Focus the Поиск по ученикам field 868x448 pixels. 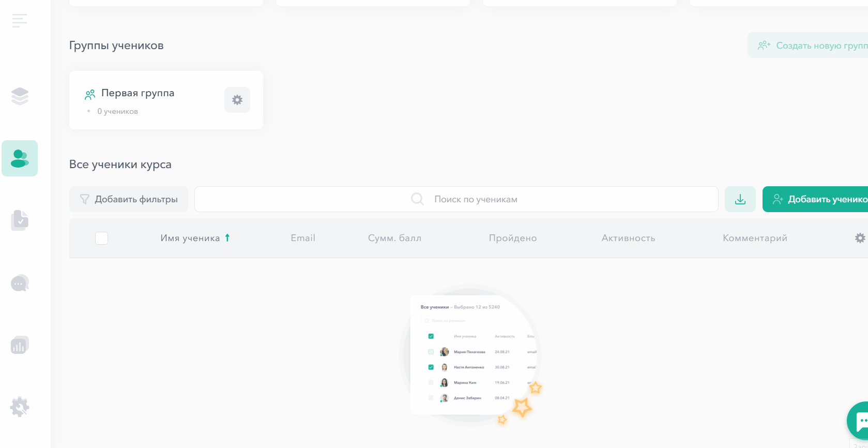click(x=456, y=199)
